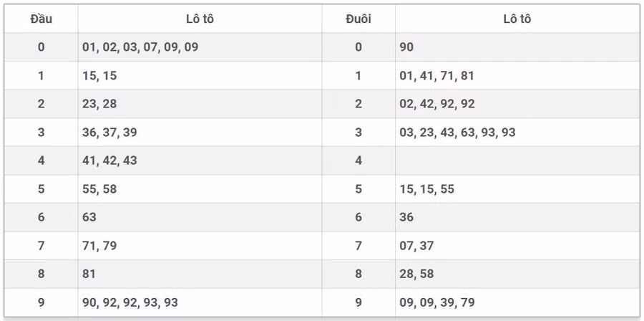Image resolution: width=644 pixels, height=321 pixels.
Task: Select the cell reading 01, 02, 03, 07, 09, 09
Action: coord(140,47)
